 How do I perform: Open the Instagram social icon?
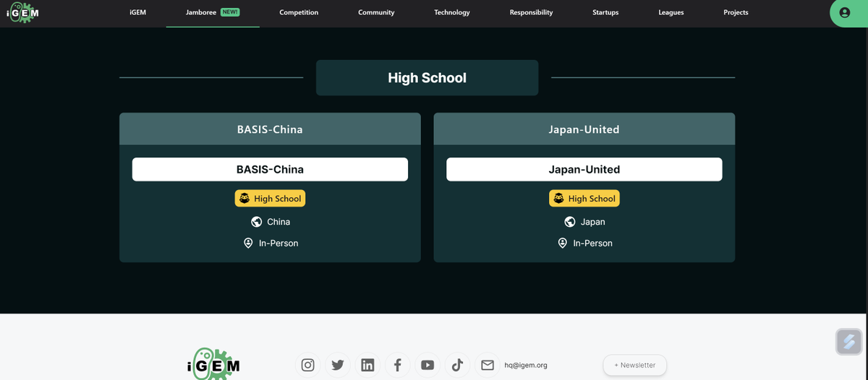click(x=307, y=365)
